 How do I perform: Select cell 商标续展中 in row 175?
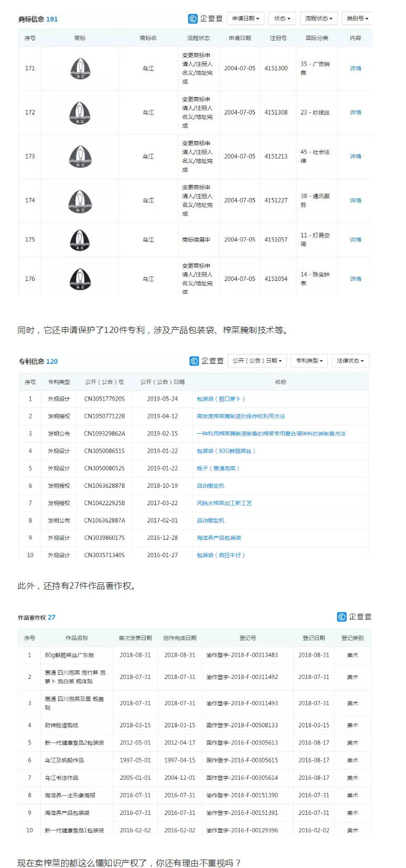coord(196,240)
